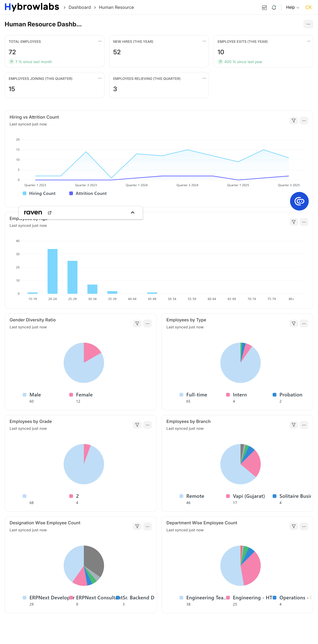
Task: Open the Raven chat floating button
Action: pos(299,201)
